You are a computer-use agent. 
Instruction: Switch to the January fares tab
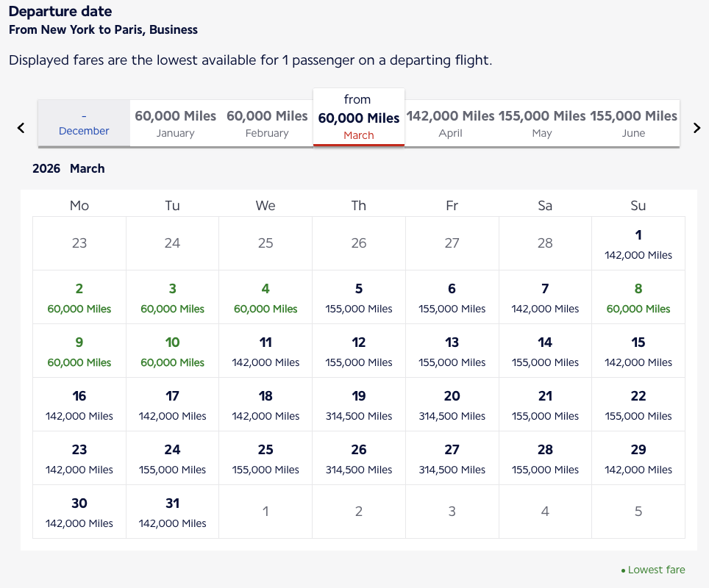pos(175,122)
